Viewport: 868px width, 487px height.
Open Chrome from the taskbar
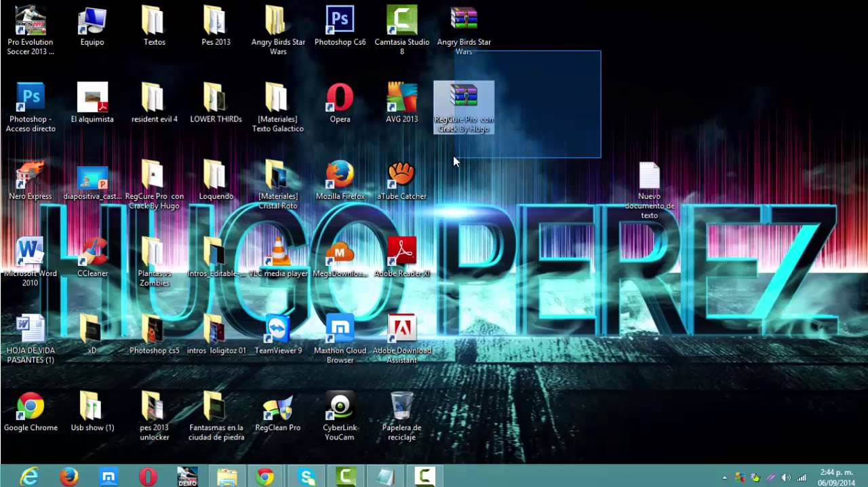tap(265, 476)
